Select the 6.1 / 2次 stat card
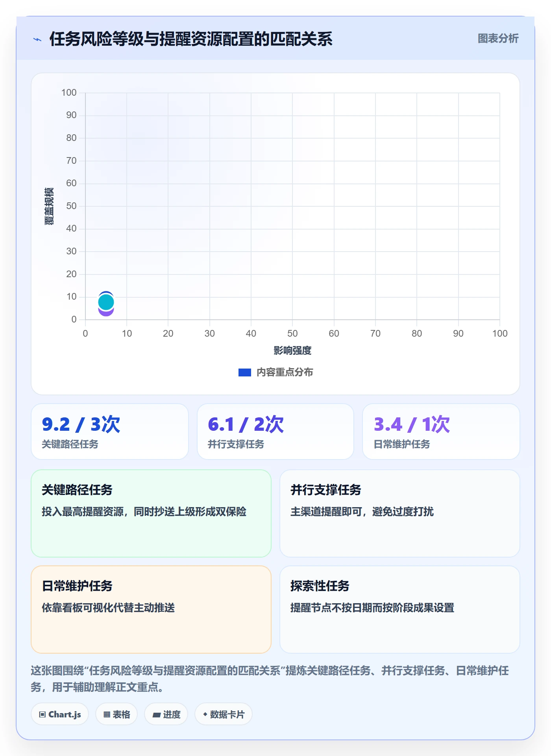The image size is (551, 756). coord(275,432)
